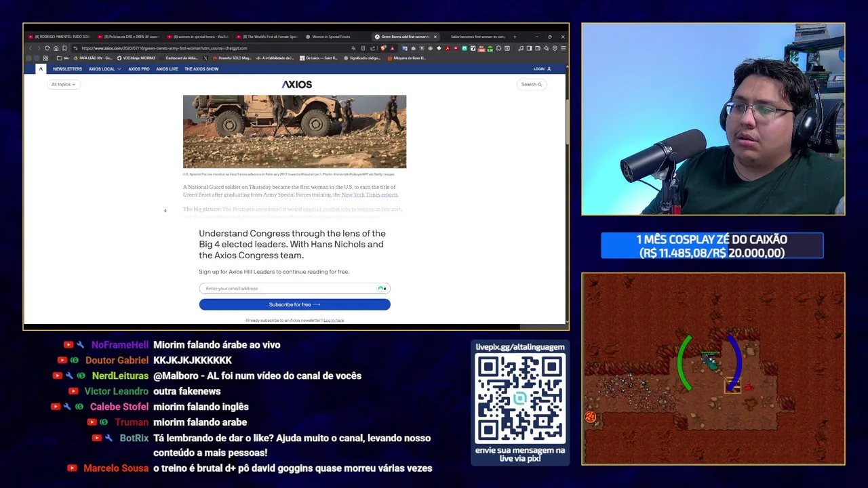Viewport: 868px width, 488px height.
Task: Open the bookmarks bar apps grid icon
Action: click(45, 58)
